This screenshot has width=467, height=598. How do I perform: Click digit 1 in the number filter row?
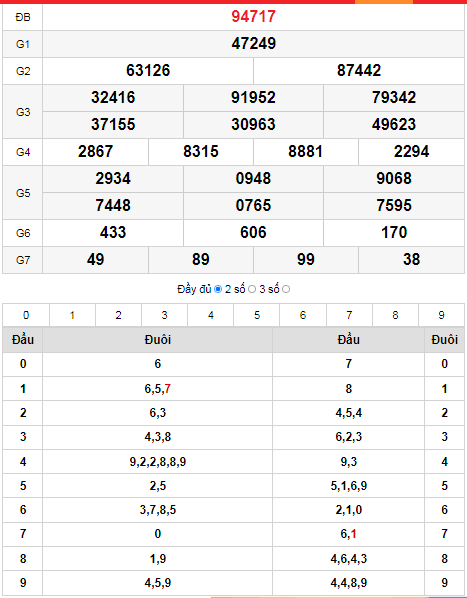point(72,315)
